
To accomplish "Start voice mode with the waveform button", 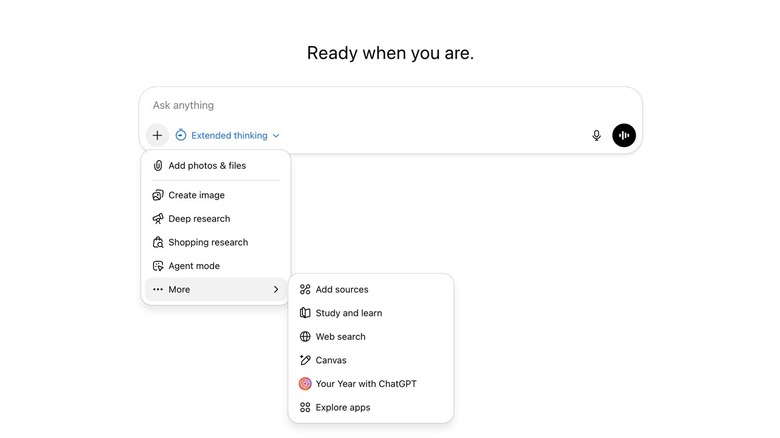I will 624,135.
